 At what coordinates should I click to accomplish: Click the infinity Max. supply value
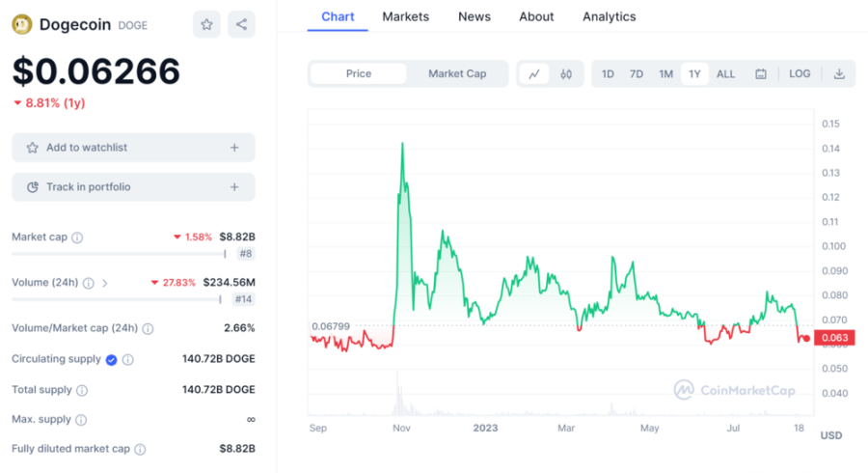click(251, 419)
